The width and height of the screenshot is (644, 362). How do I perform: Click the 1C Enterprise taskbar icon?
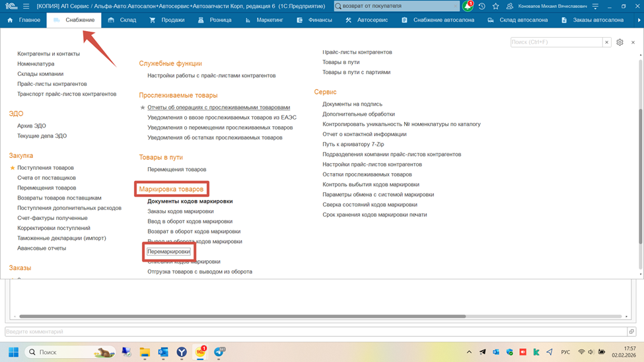point(200,352)
